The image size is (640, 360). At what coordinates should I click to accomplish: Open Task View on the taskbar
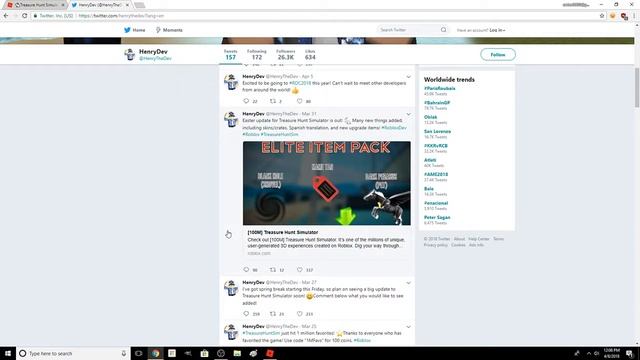pos(139,353)
